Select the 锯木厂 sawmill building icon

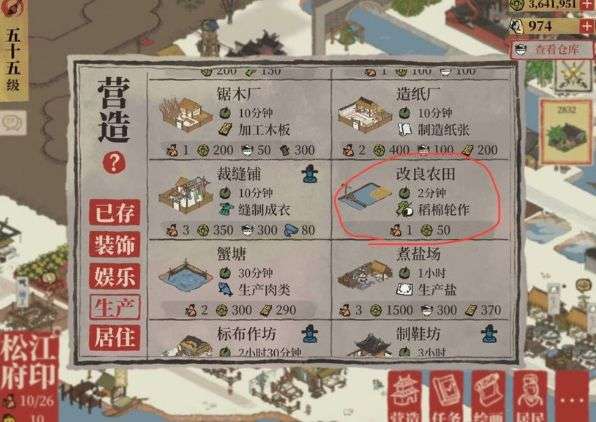pos(186,114)
